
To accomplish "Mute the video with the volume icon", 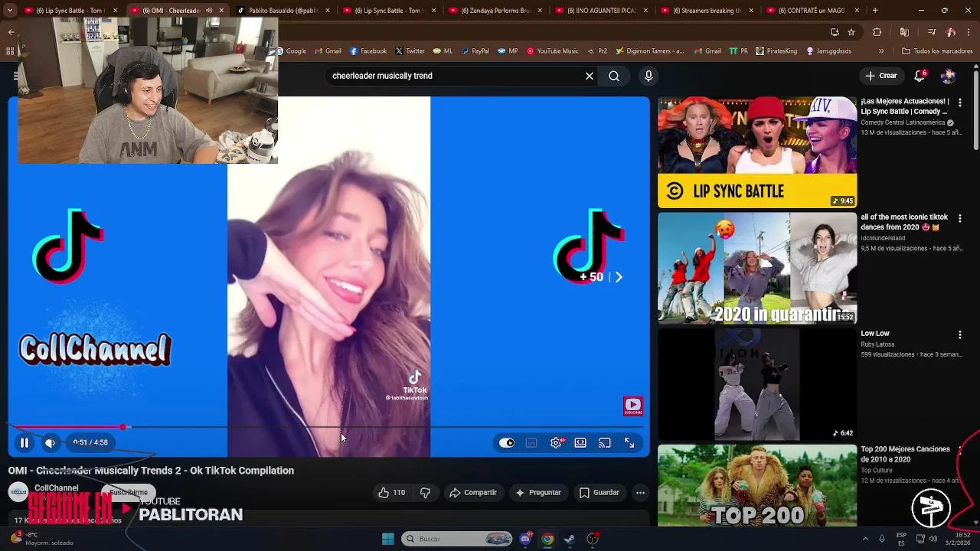I will point(50,442).
